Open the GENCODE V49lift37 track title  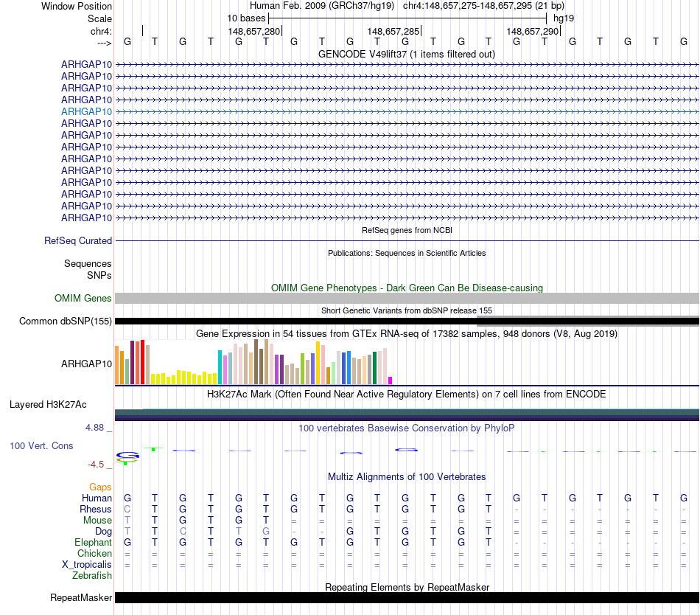[x=406, y=55]
